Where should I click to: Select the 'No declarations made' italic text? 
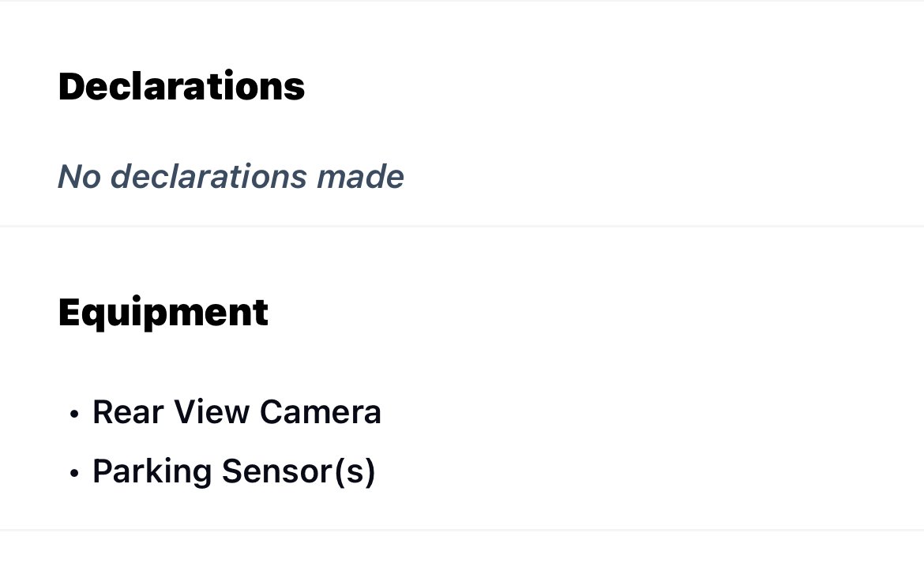tap(231, 177)
